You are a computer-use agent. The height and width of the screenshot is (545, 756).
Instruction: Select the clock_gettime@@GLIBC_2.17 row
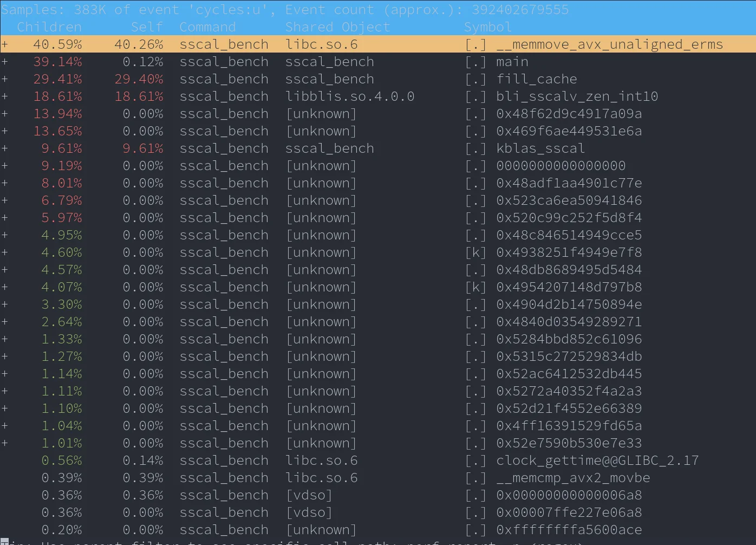click(597, 460)
